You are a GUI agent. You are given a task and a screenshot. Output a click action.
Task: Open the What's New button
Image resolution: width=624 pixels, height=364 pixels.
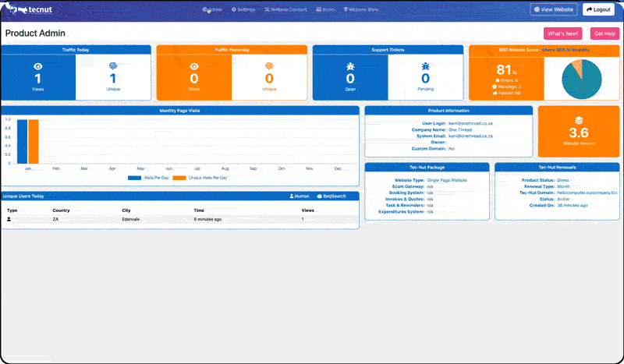562,34
